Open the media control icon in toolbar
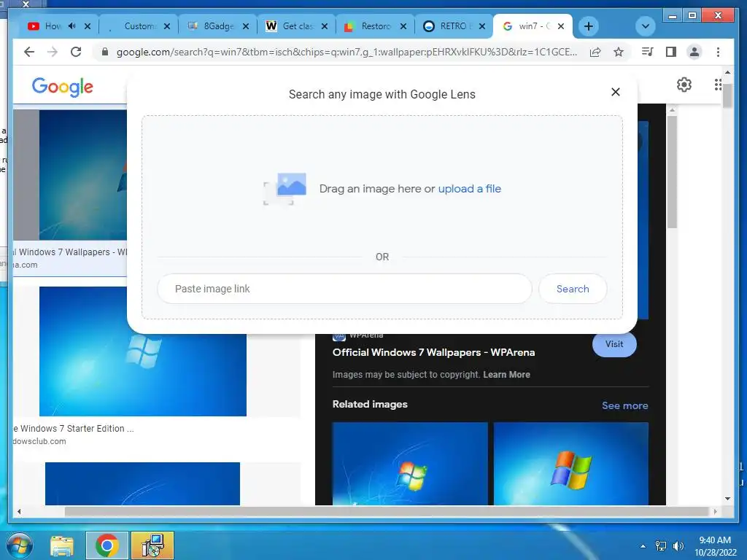 point(648,52)
